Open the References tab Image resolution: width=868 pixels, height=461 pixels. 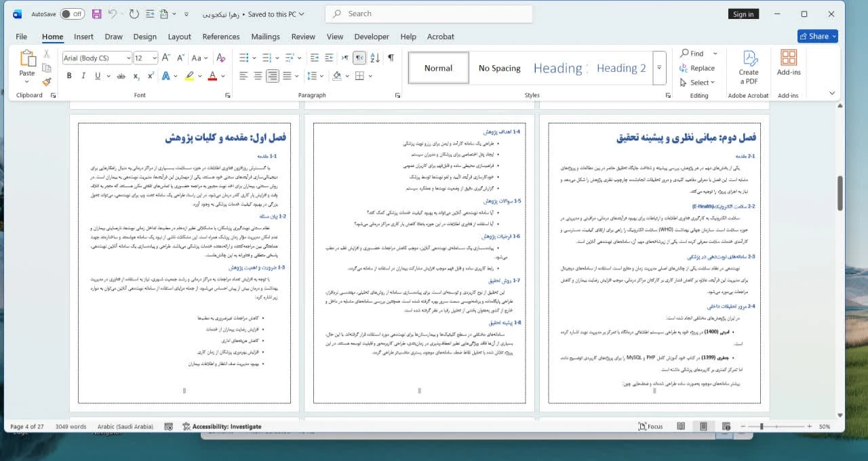[221, 37]
